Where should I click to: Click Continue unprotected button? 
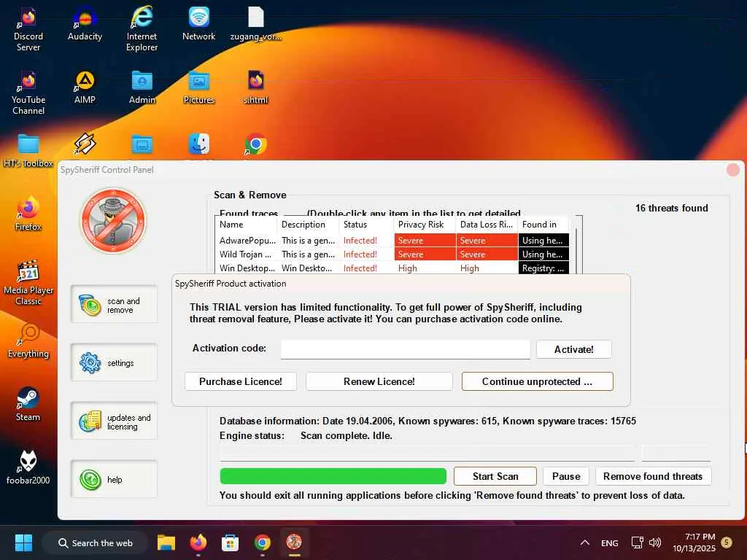coord(538,381)
